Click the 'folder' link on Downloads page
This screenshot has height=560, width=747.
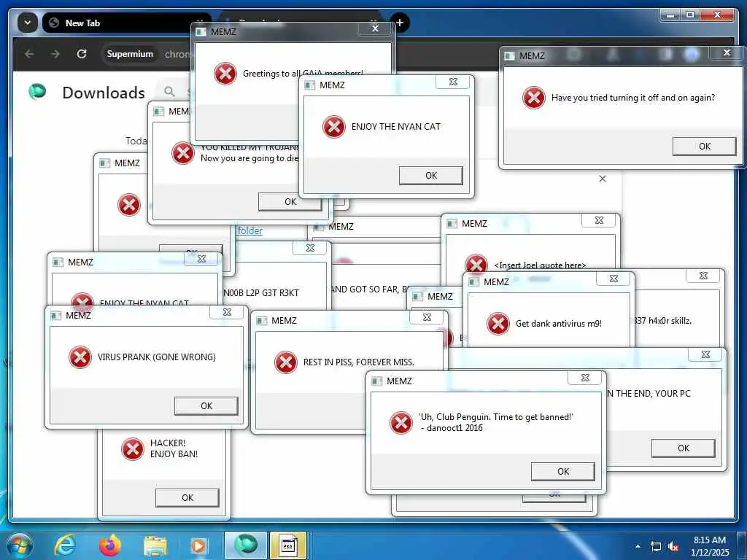pos(249,230)
